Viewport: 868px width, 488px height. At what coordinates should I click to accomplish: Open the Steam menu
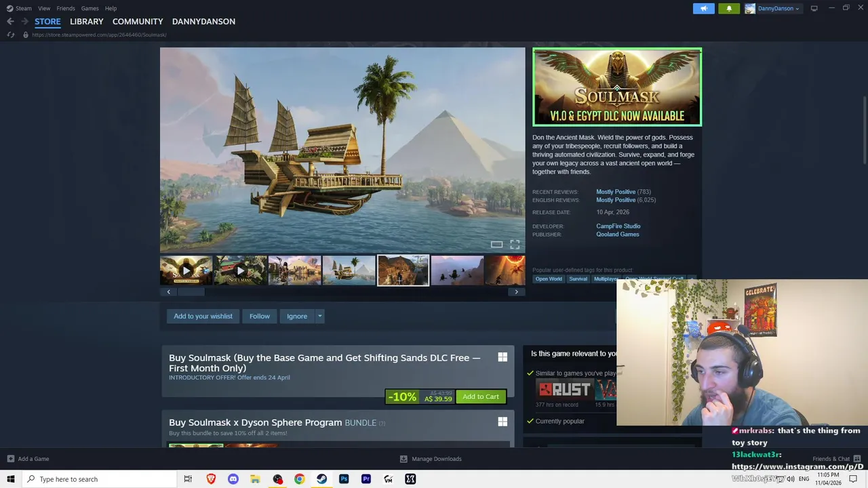pos(24,8)
